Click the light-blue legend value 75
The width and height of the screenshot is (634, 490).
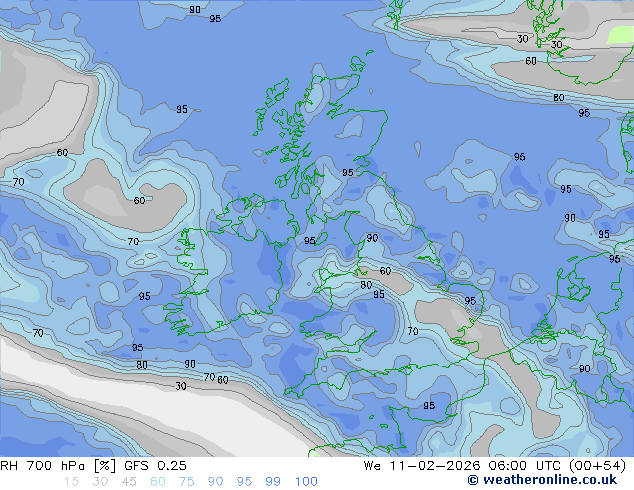186,482
